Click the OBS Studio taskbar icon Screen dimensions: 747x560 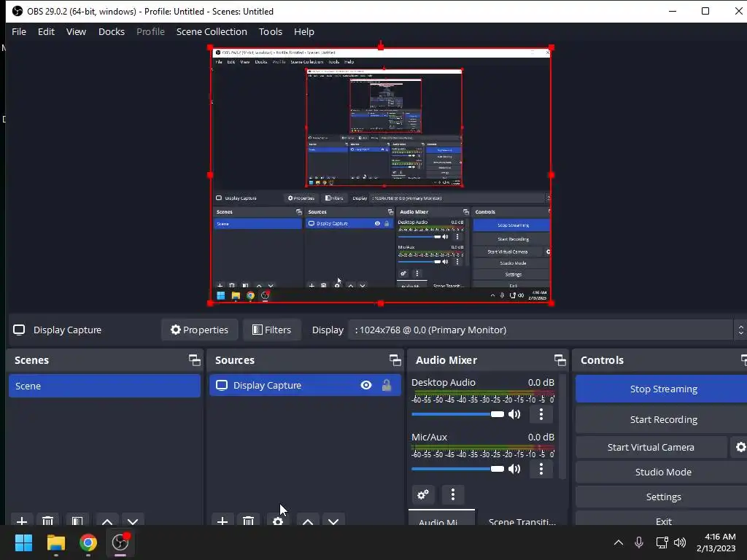tap(120, 542)
